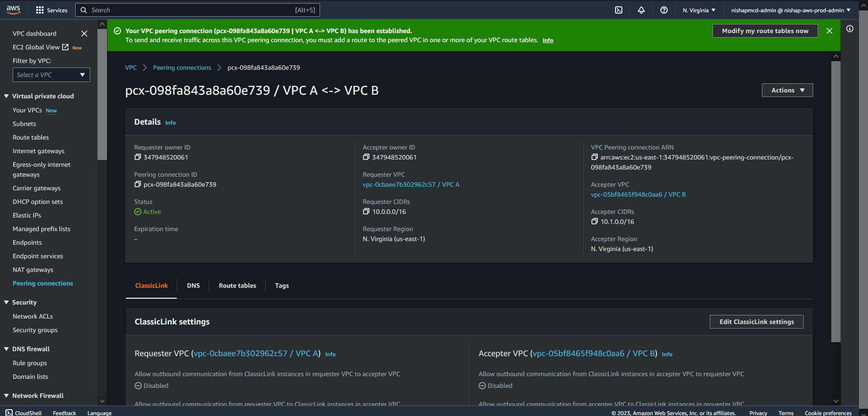Copy the Requester CIDRs 10.0.0.0/16
This screenshot has height=416, width=868.
[x=366, y=212]
